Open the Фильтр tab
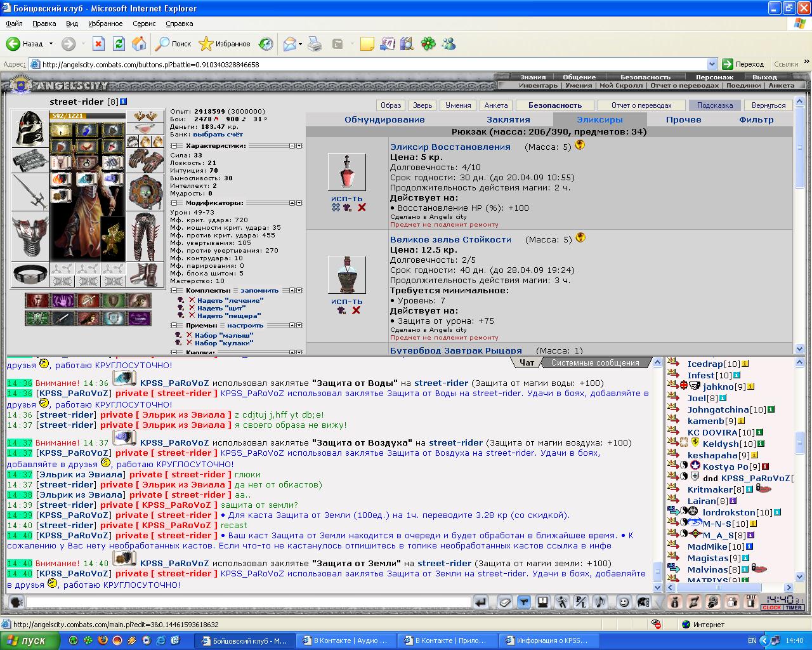The image size is (812, 650). point(756,119)
